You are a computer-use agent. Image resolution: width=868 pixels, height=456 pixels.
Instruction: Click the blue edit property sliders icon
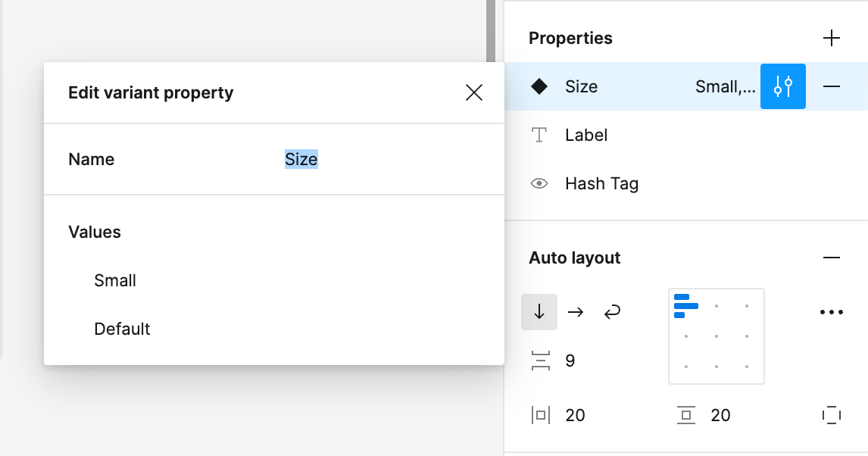pyautogui.click(x=782, y=86)
